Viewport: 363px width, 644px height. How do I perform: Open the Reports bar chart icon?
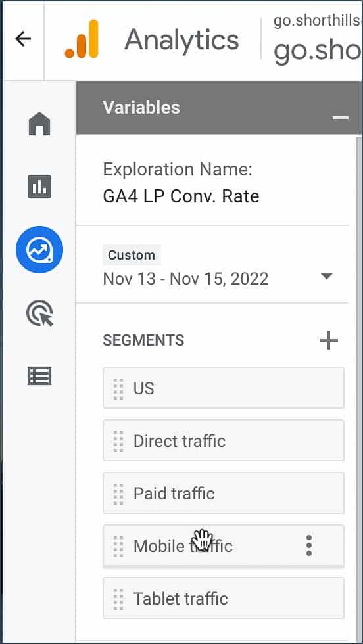39,187
